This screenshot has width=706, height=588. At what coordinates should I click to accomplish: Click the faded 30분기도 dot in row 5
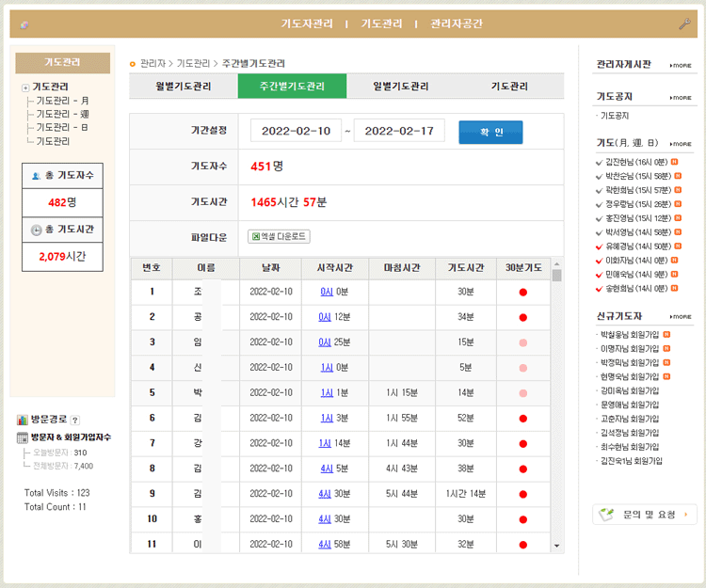pyautogui.click(x=522, y=393)
